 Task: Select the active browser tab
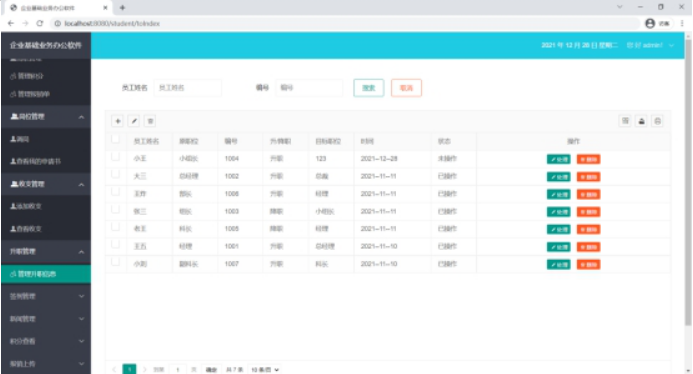click(x=57, y=8)
